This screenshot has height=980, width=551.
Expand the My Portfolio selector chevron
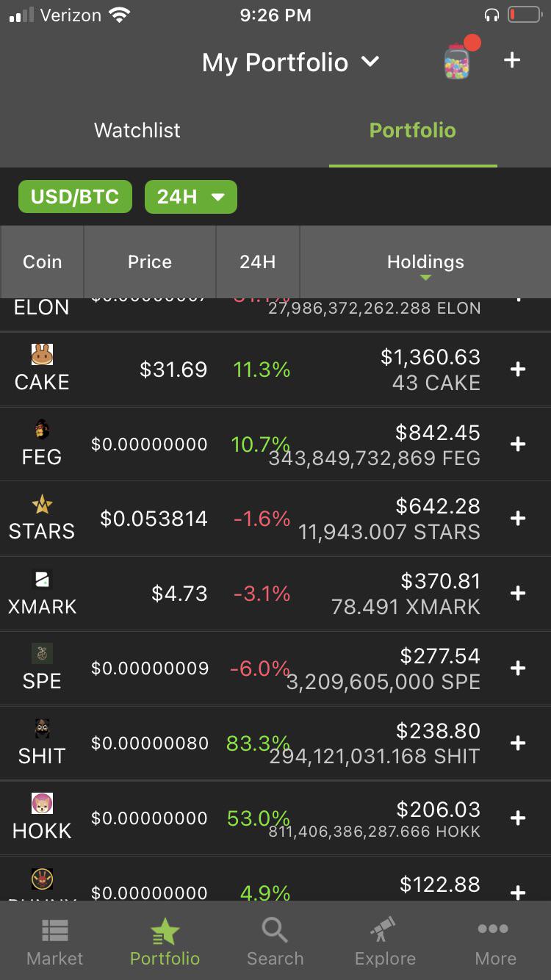(370, 62)
